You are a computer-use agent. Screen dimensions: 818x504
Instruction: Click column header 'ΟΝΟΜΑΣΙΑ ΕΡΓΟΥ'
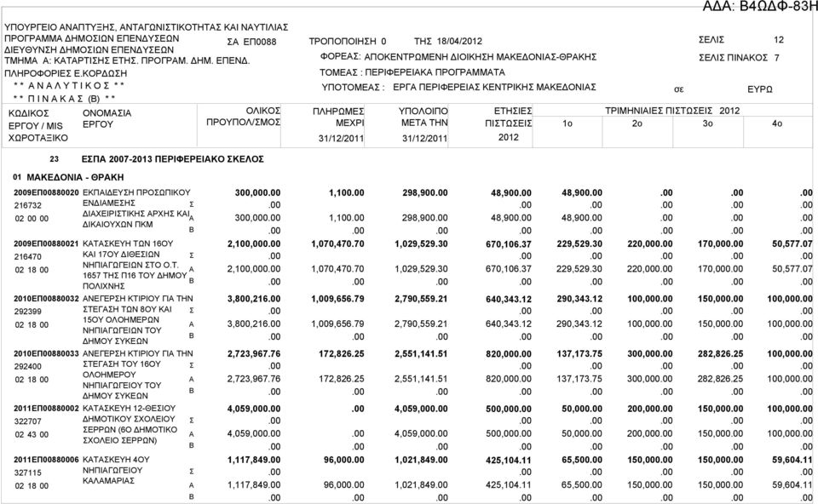click(107, 119)
